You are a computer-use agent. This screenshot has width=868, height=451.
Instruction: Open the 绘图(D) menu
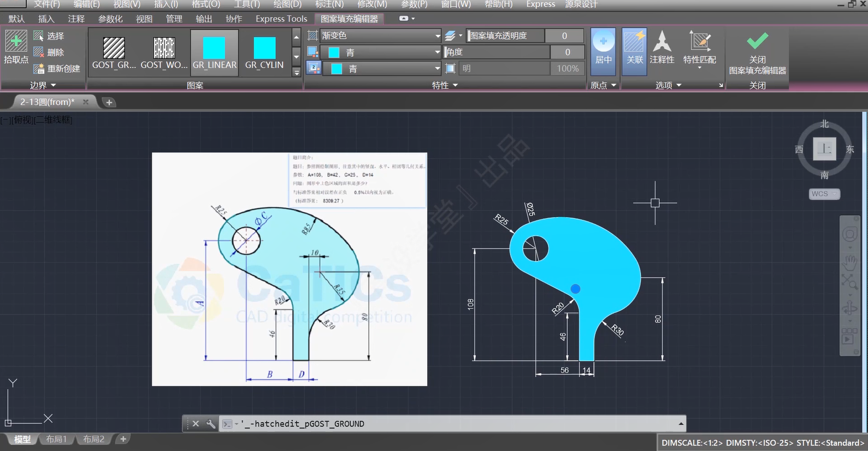(287, 4)
